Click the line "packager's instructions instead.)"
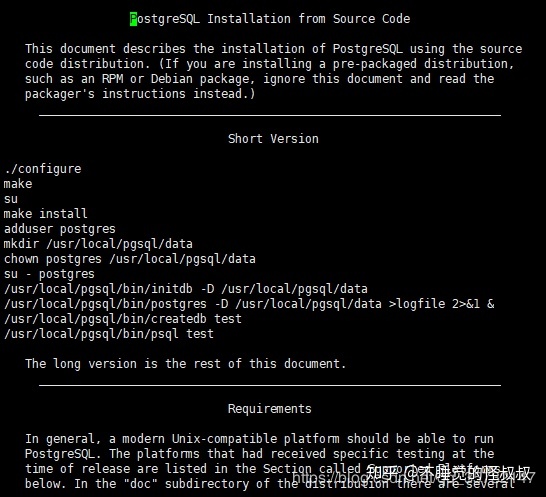546x497 pixels. tap(140, 94)
